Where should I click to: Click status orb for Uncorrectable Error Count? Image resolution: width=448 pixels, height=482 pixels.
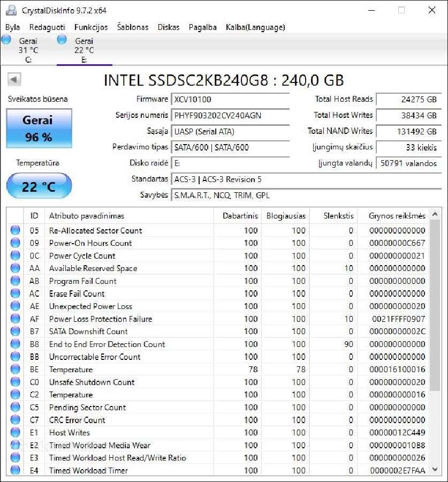pyautogui.click(x=15, y=357)
